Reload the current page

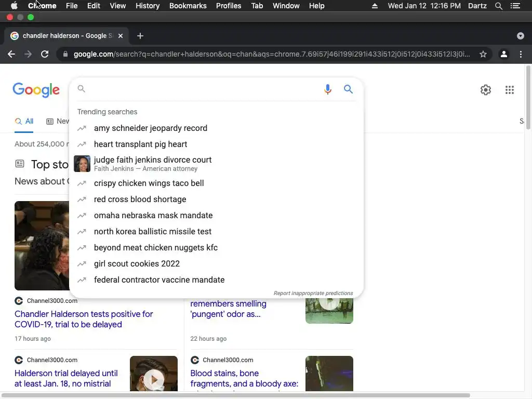click(x=45, y=54)
